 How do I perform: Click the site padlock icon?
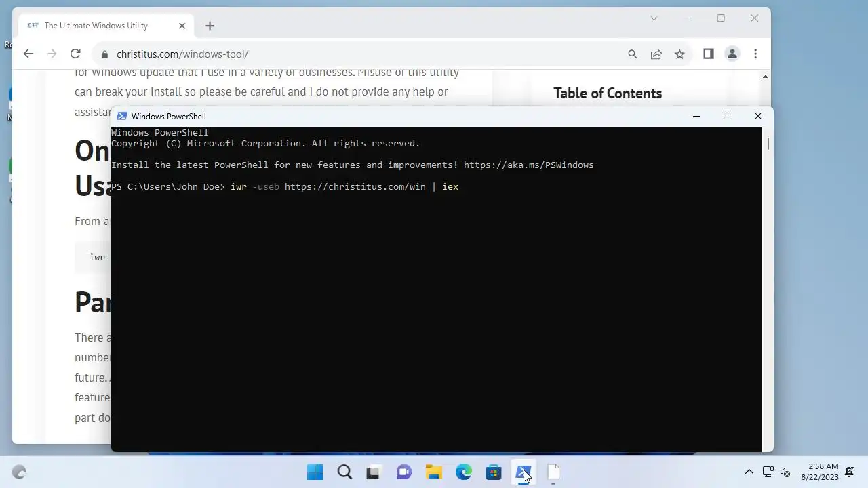[104, 54]
